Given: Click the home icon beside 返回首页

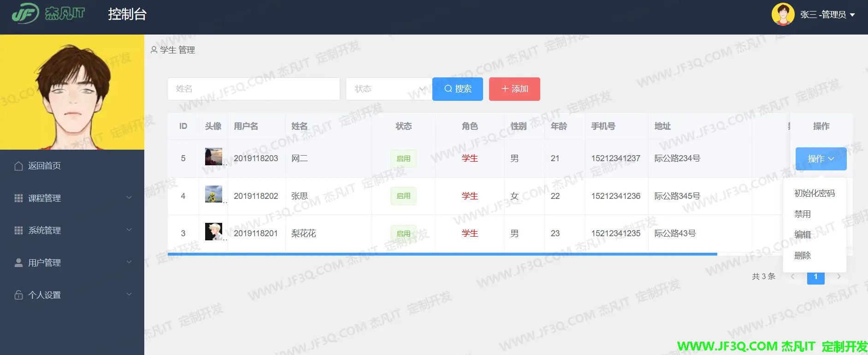Looking at the screenshot, I should (18, 166).
